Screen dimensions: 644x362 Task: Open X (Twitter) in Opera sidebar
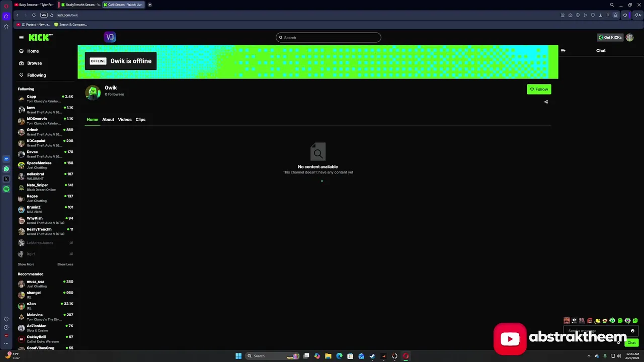(6, 179)
